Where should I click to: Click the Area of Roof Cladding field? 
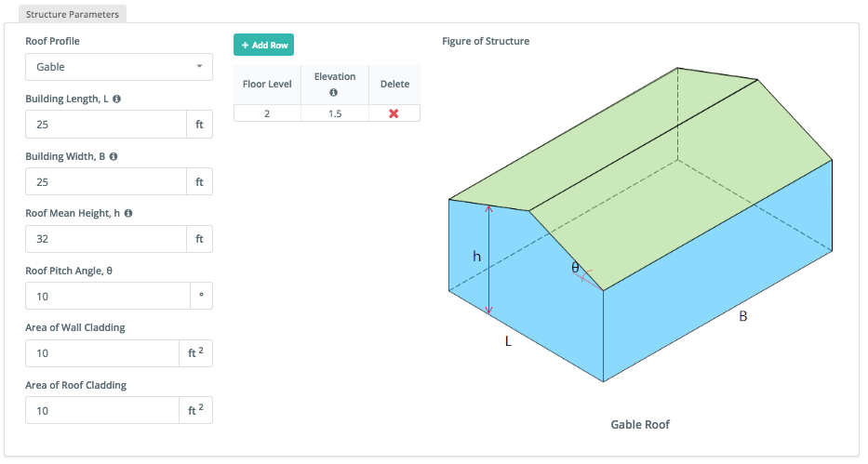tap(102, 411)
